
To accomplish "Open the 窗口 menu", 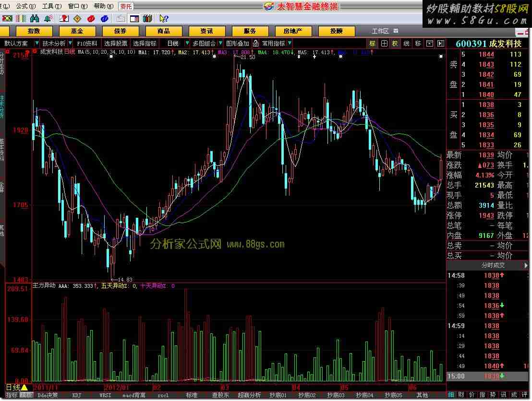I will (x=78, y=6).
